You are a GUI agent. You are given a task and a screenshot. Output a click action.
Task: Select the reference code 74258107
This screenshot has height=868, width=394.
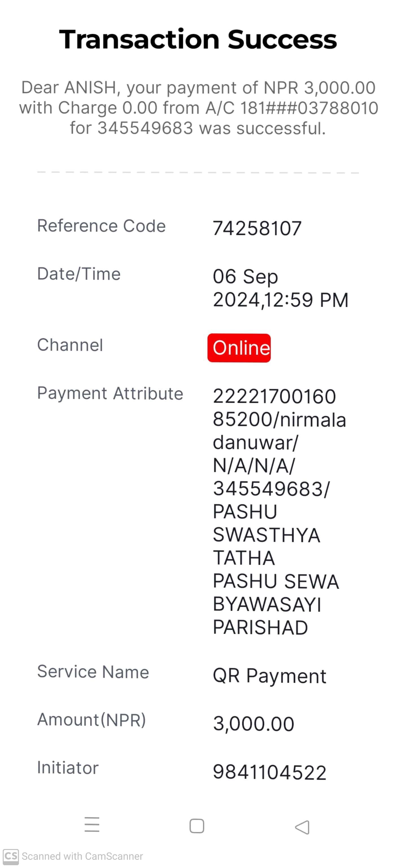point(257,228)
